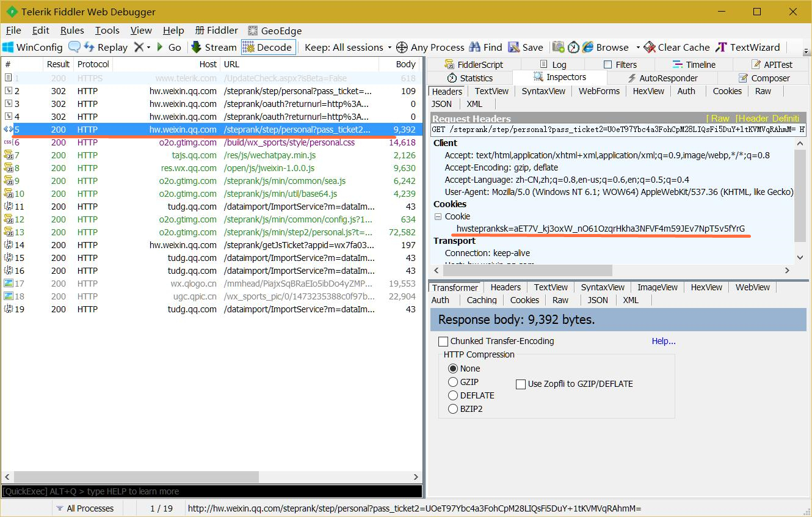Click the camera screenshot icon

click(x=559, y=47)
